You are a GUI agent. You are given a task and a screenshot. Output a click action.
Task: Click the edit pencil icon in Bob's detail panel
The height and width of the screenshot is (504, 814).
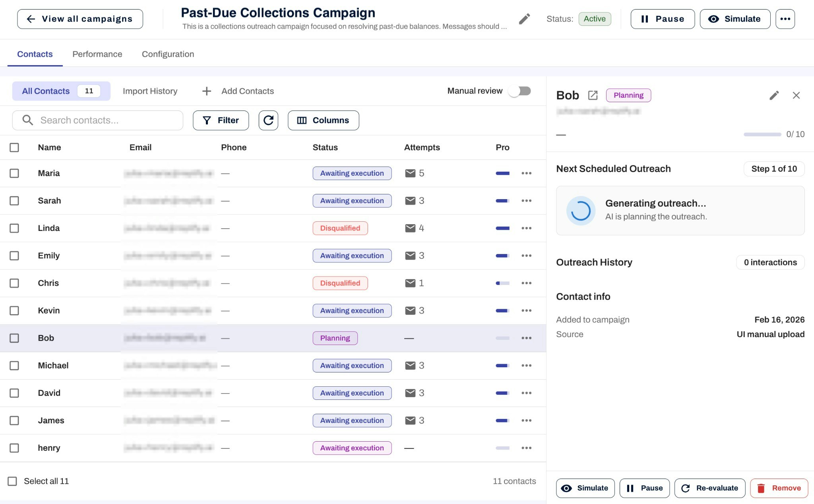(773, 95)
